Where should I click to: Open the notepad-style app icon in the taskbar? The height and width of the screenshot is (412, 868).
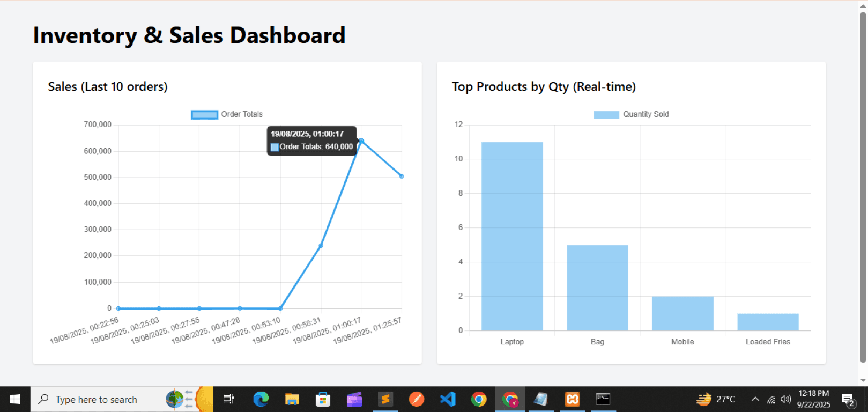541,399
